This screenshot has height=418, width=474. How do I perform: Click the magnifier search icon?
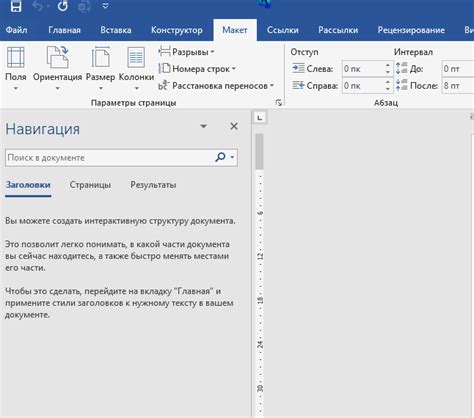click(x=220, y=157)
